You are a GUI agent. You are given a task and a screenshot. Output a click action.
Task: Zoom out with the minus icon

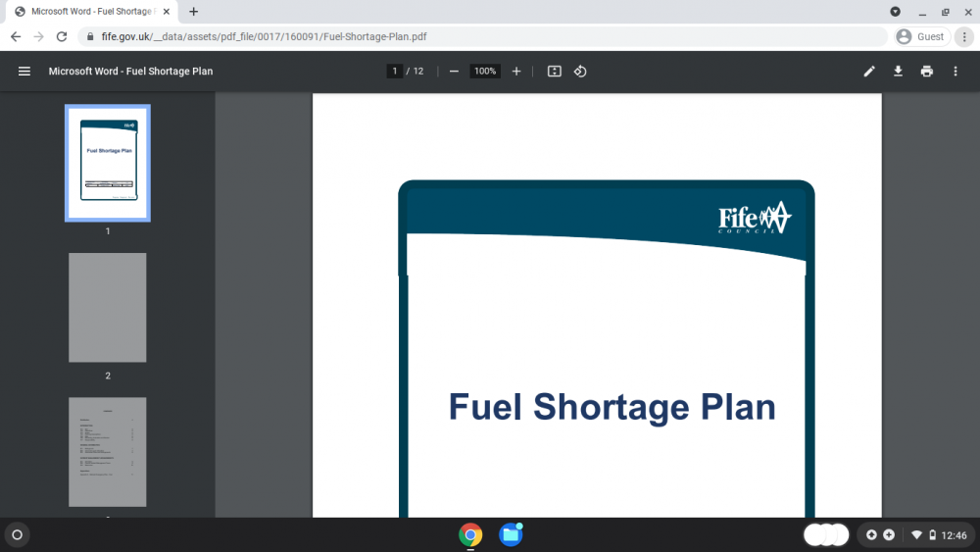coord(455,72)
